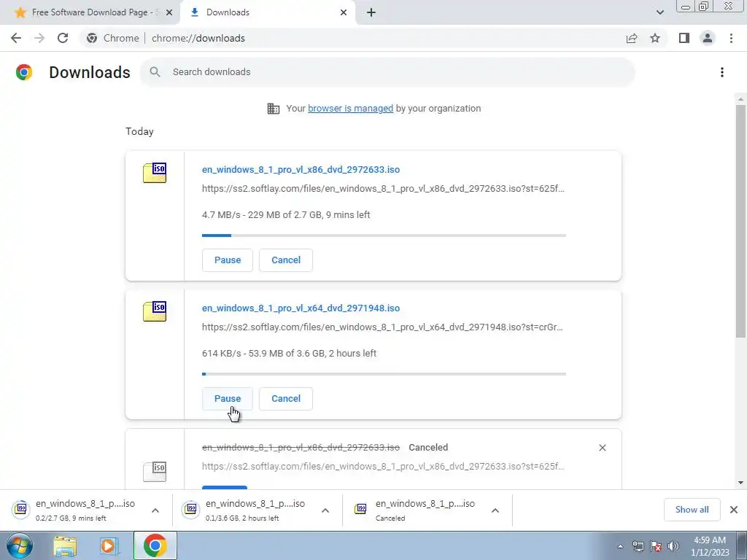Open a new tab with plus button
Screen dimensions: 747x560
371,12
